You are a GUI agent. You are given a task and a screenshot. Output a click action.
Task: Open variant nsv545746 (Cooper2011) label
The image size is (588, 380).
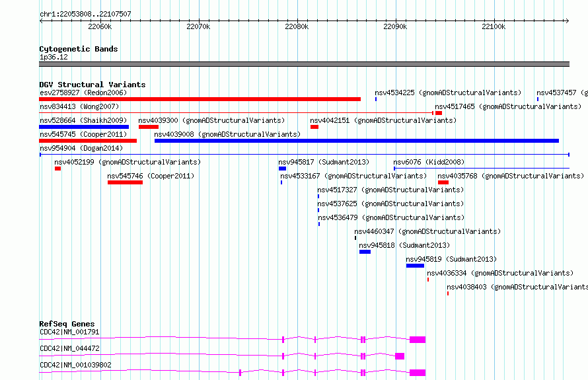[151, 176]
